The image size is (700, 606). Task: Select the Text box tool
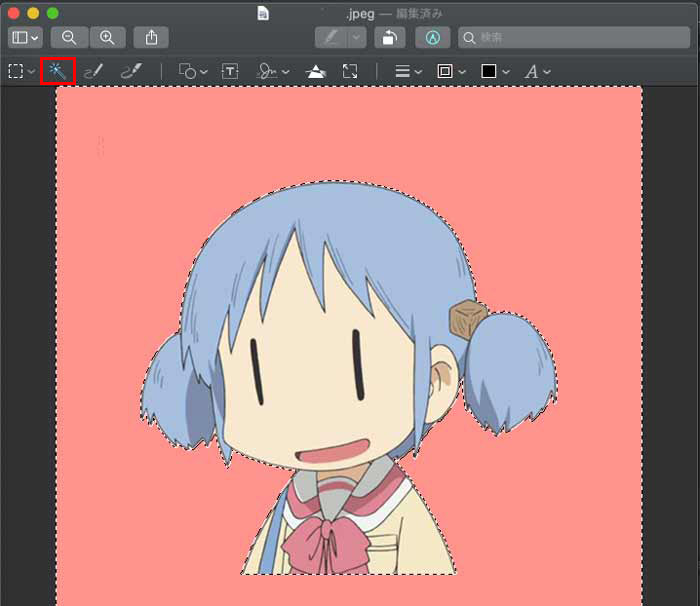point(230,71)
